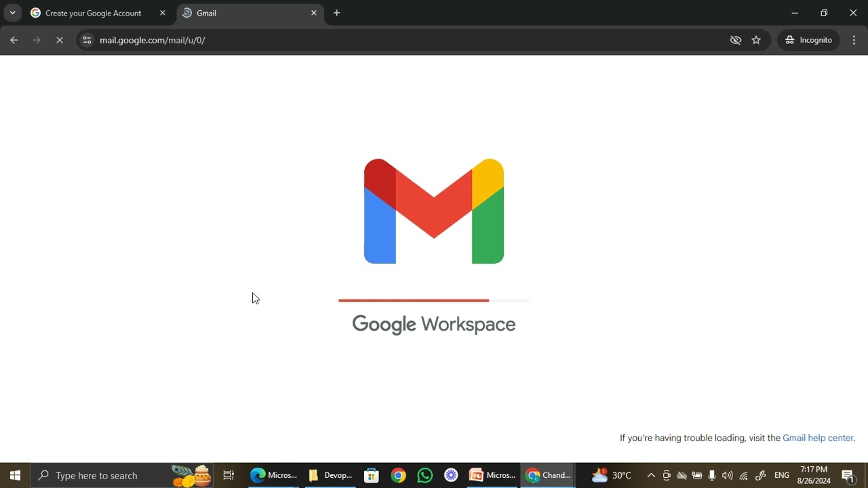Open Microsoft PowerPoint taskbar window
The height and width of the screenshot is (488, 868).
(493, 475)
